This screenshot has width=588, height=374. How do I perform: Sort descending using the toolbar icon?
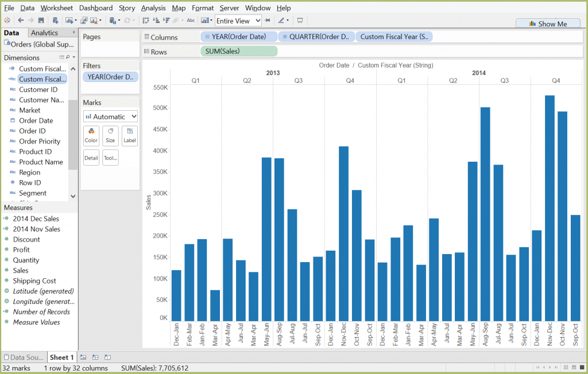(167, 21)
